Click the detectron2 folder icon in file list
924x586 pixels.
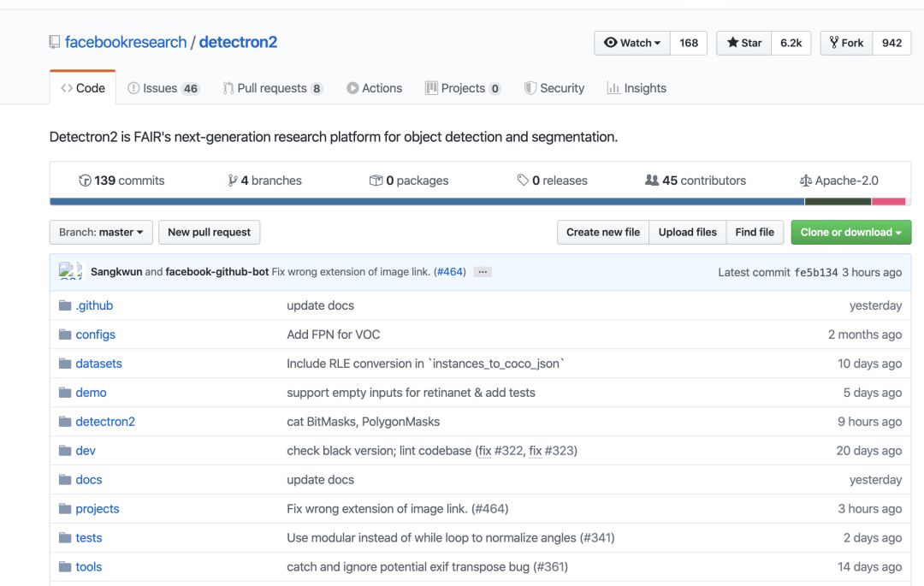tap(65, 422)
